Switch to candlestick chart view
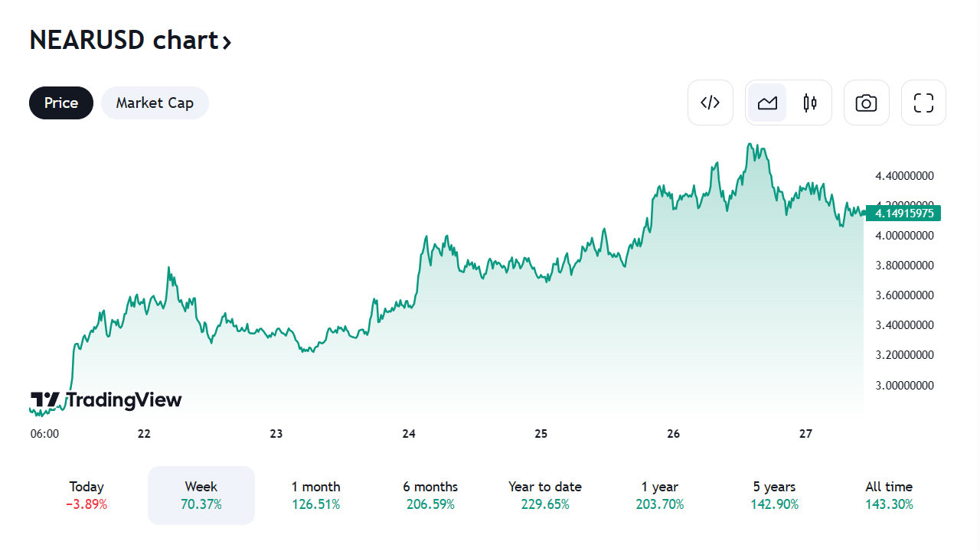The width and height of the screenshot is (980, 551). tap(810, 103)
